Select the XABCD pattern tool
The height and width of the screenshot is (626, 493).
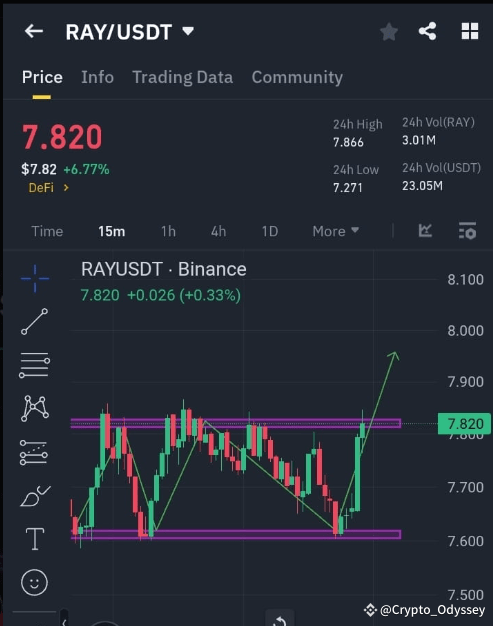coord(35,408)
